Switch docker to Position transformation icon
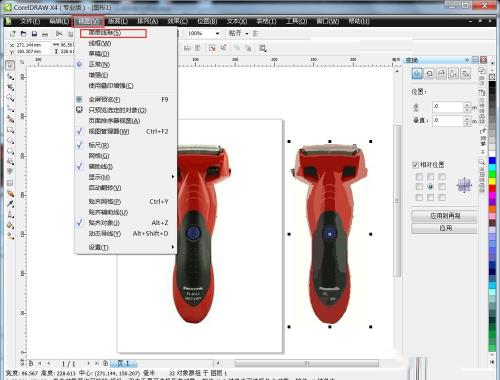Screen dimensions: 500x380 [x=417, y=73]
